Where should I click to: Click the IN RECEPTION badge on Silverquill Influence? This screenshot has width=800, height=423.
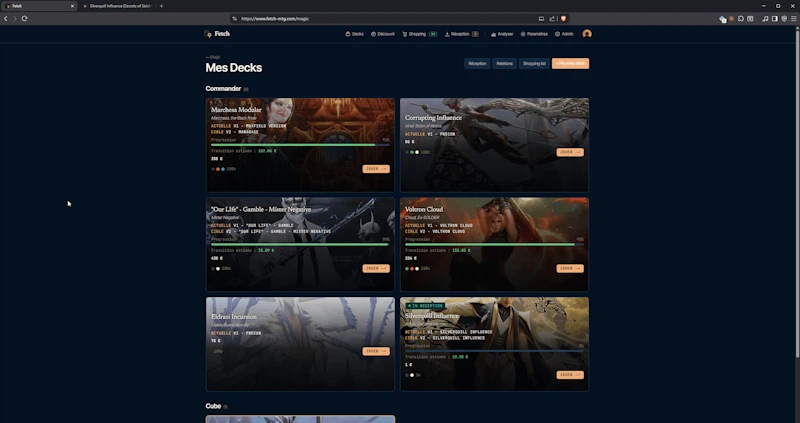(x=424, y=306)
